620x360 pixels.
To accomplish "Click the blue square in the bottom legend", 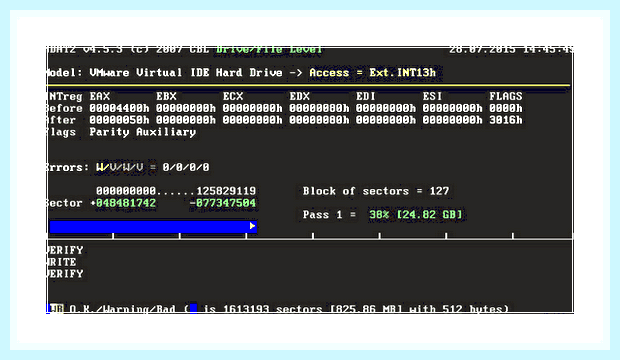I will pos(193,308).
